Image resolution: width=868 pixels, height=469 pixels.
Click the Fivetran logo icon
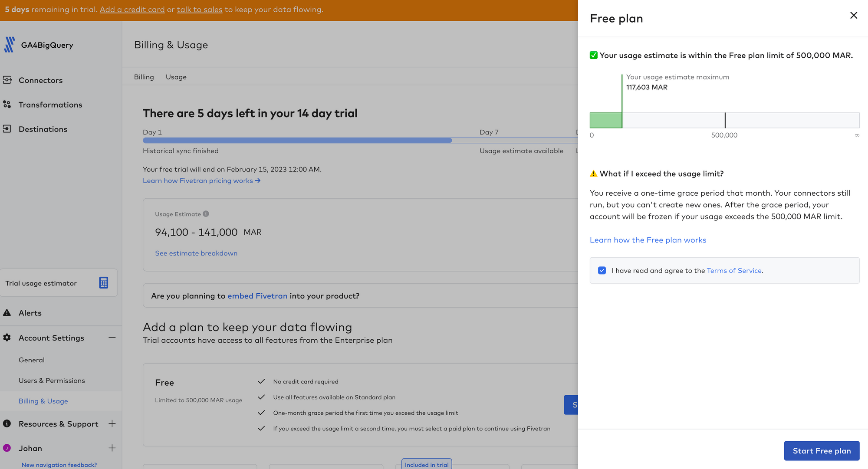(x=9, y=45)
